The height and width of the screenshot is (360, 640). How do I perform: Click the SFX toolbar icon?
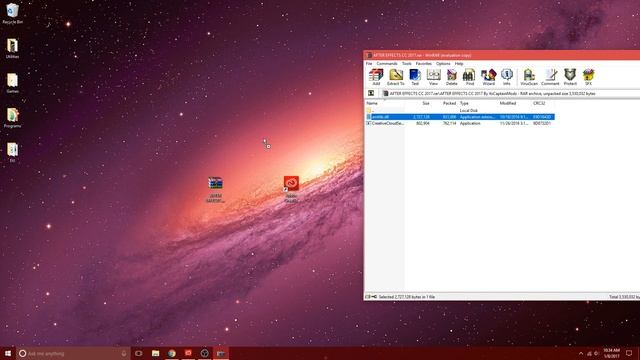click(588, 77)
